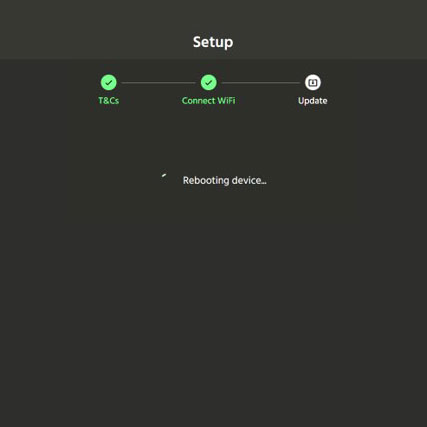Click the checkmark inside the T&Cs circle
Screen dimensions: 427x427
pos(109,83)
